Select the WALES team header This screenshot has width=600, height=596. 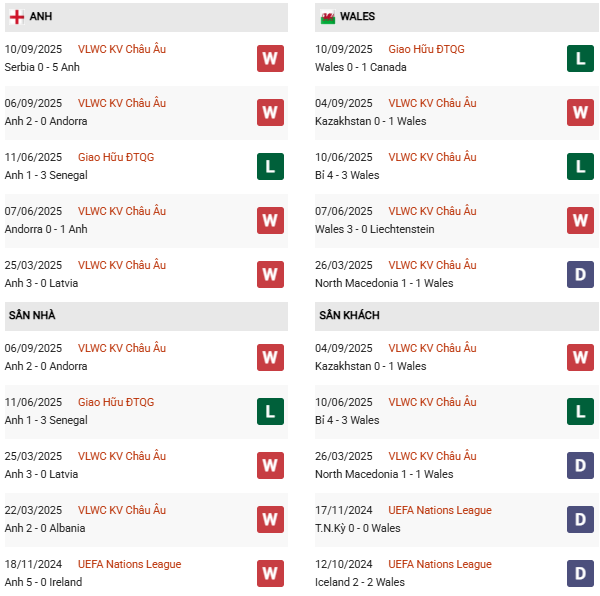pyautogui.click(x=357, y=17)
